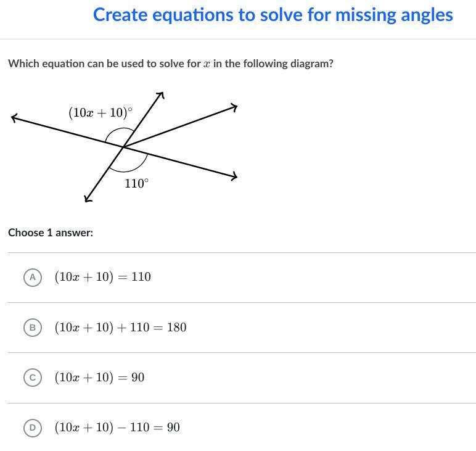Select answer choice B radio button
The height and width of the screenshot is (451, 476).
(x=33, y=328)
